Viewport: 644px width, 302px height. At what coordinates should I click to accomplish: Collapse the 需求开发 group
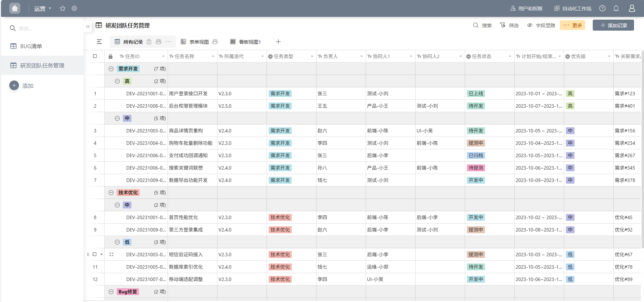pos(111,69)
